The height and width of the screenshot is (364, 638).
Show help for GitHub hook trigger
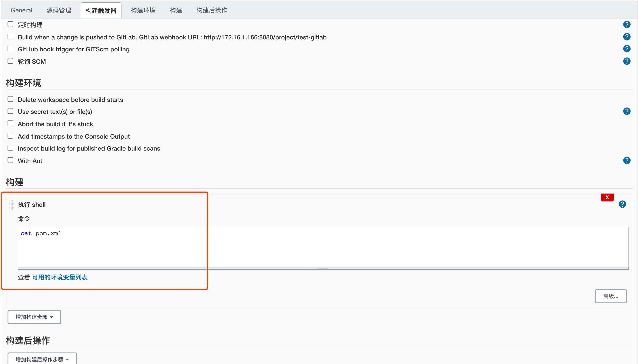coord(626,49)
